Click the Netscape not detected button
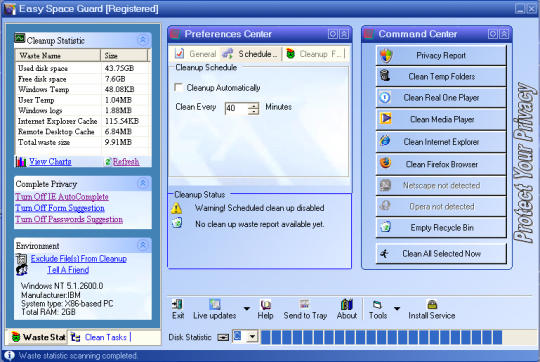This screenshot has width=540, height=362. pos(441,185)
